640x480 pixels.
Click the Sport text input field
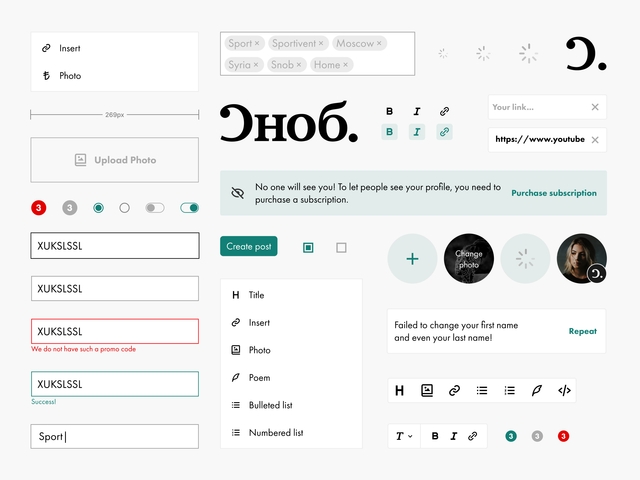[115, 436]
